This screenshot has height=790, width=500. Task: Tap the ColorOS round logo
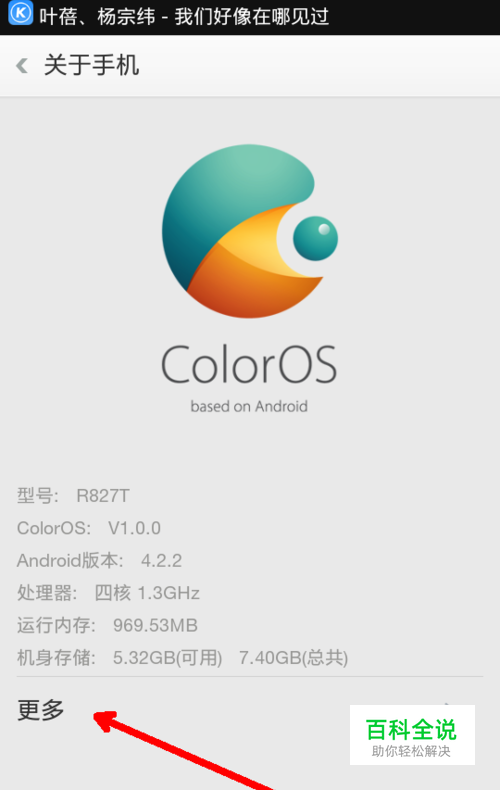[x=250, y=231]
